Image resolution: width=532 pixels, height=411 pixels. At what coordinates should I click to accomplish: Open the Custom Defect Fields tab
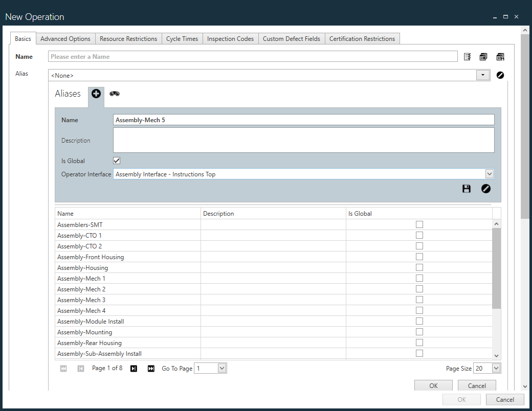pos(291,38)
